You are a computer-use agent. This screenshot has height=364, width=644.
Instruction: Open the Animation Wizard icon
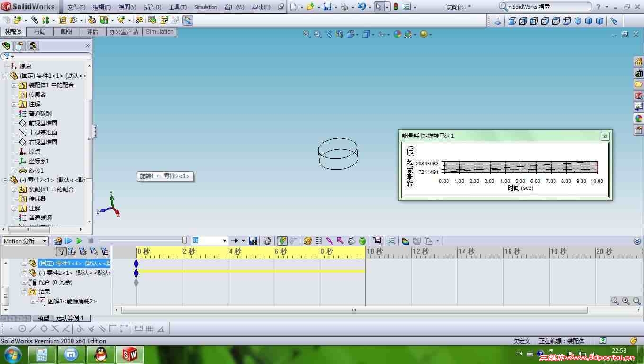point(268,241)
